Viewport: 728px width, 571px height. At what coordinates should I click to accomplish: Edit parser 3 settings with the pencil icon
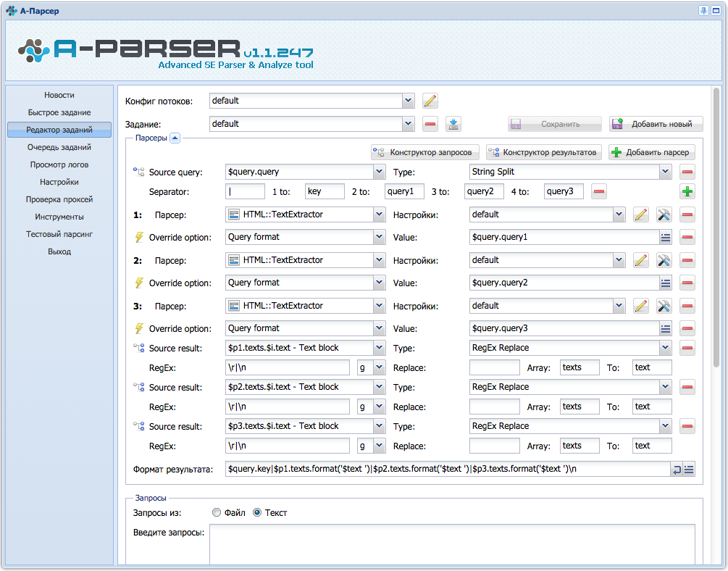tap(641, 306)
